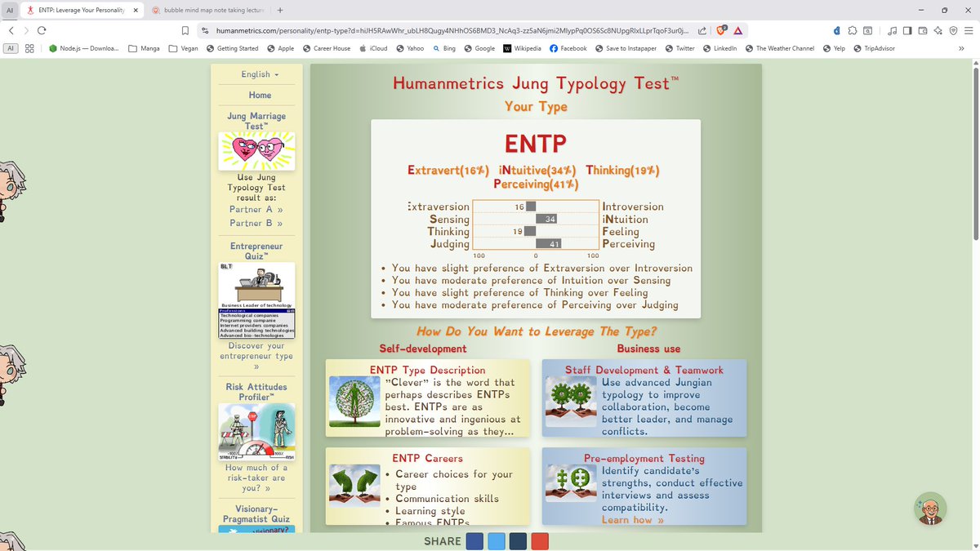Click the gears image in Staff Development

point(571,402)
